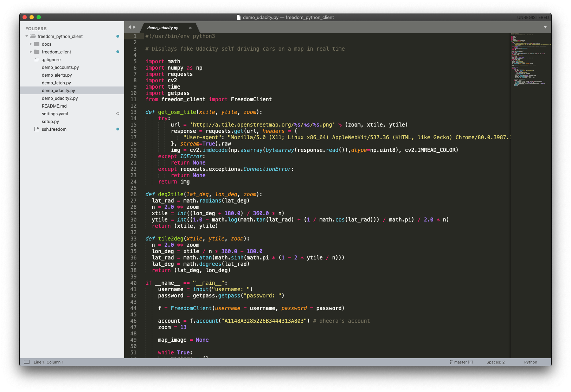
Task: Click the Python syntax selector
Action: pyautogui.click(x=530, y=362)
